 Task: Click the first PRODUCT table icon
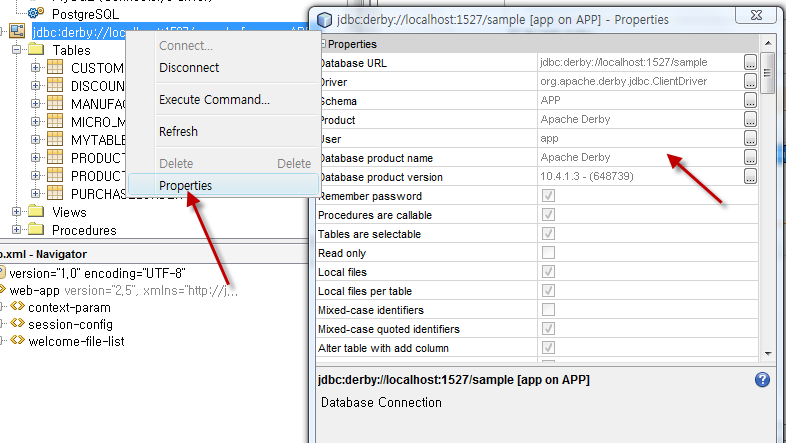point(55,157)
